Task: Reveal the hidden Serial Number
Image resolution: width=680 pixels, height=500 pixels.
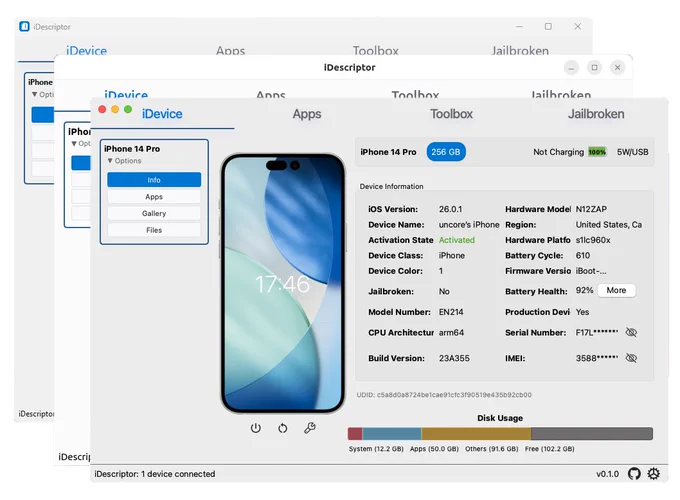Action: coord(631,333)
